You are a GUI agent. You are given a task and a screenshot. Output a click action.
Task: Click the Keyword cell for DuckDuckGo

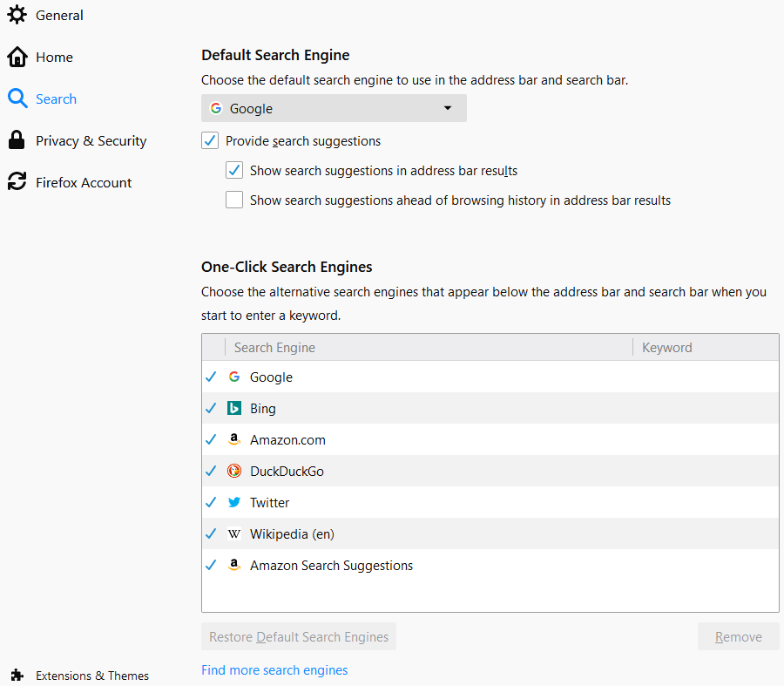point(706,471)
